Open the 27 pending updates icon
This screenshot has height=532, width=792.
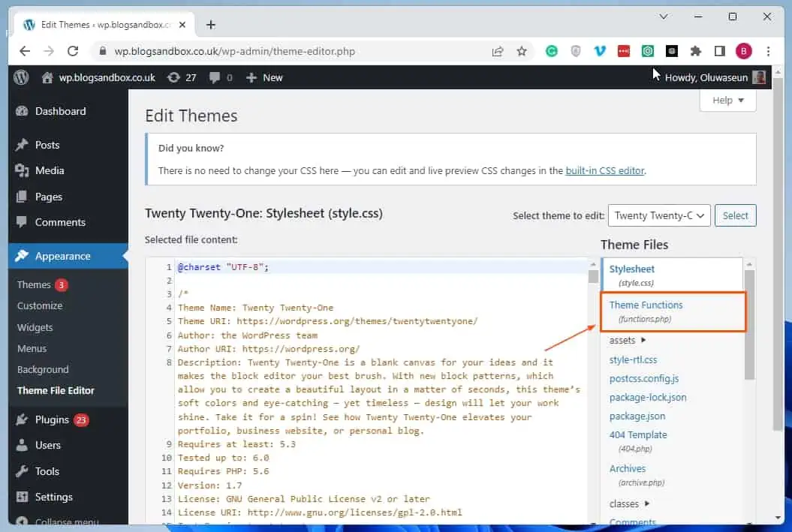point(182,78)
